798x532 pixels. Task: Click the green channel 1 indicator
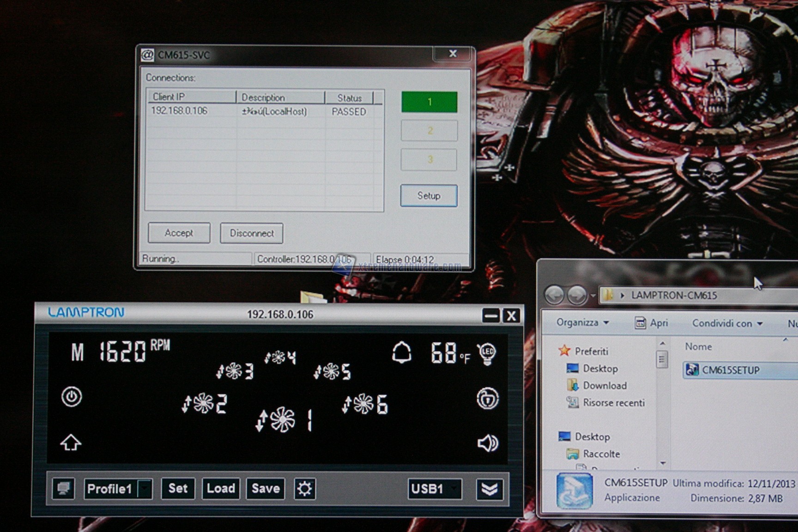point(429,102)
